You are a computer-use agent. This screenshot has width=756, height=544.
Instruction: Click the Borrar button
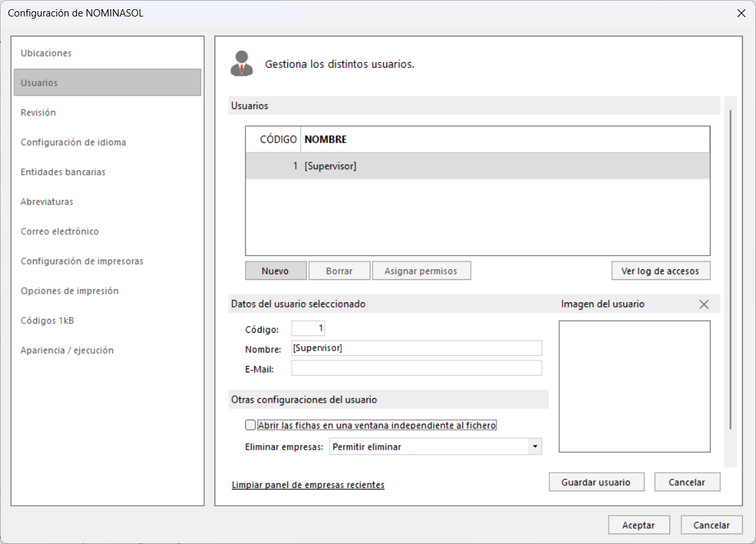coord(339,271)
